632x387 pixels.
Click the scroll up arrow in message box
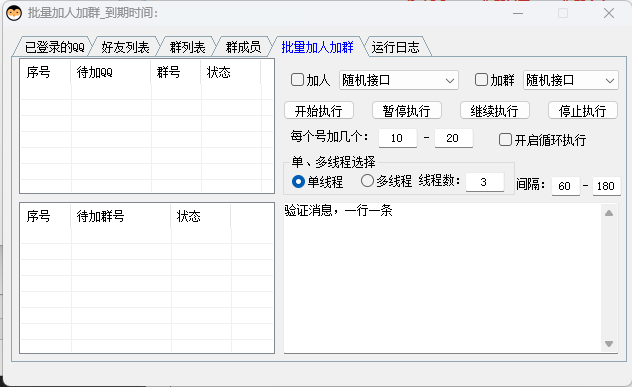[x=609, y=213]
